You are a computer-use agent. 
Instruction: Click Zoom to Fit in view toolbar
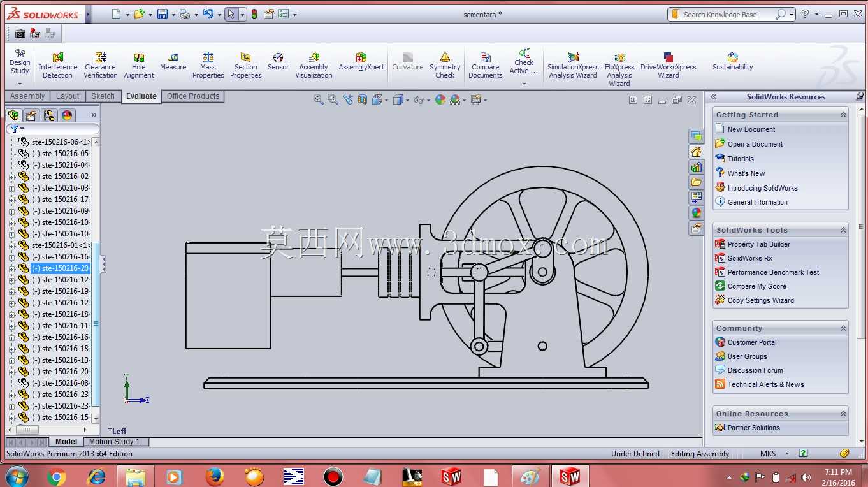[x=318, y=99]
